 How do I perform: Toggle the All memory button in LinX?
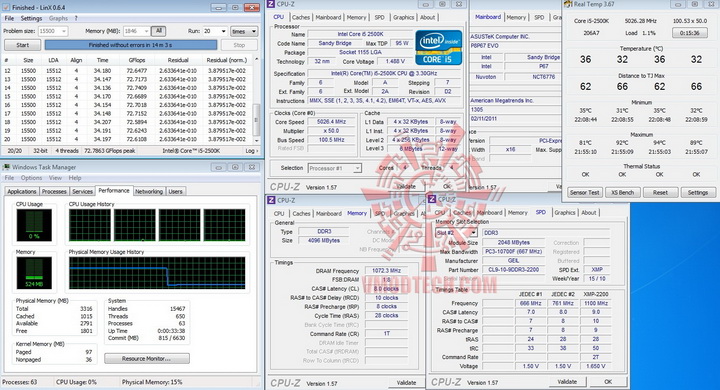point(158,31)
